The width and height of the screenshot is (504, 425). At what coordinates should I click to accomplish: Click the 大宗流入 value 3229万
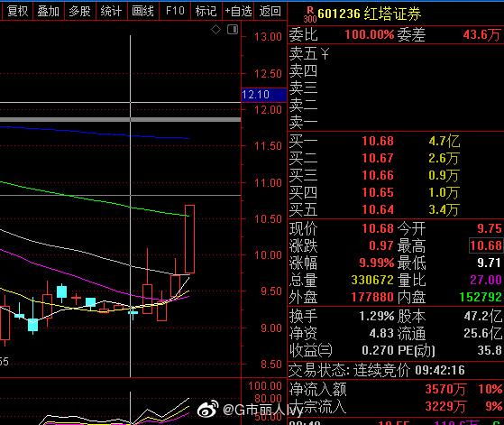pyautogui.click(x=445, y=406)
